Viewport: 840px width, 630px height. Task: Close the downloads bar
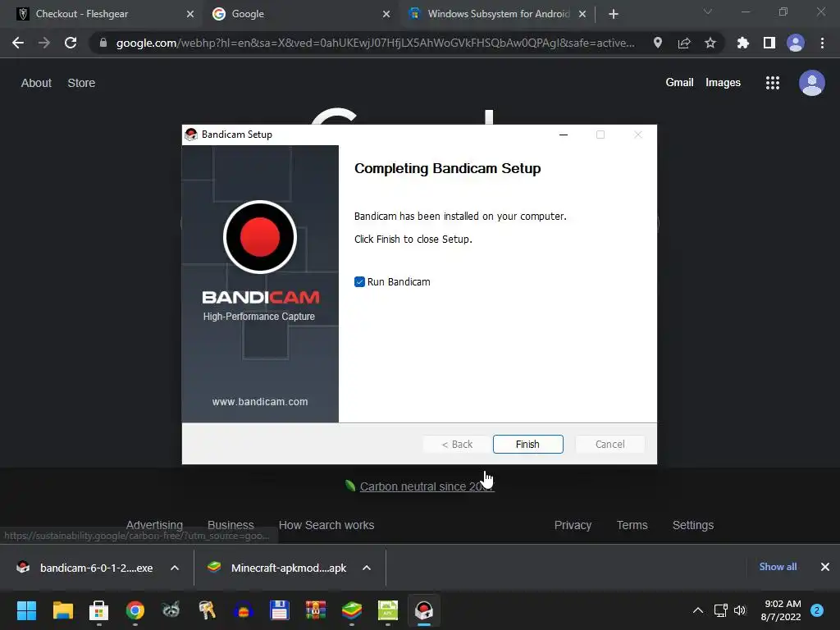(825, 567)
